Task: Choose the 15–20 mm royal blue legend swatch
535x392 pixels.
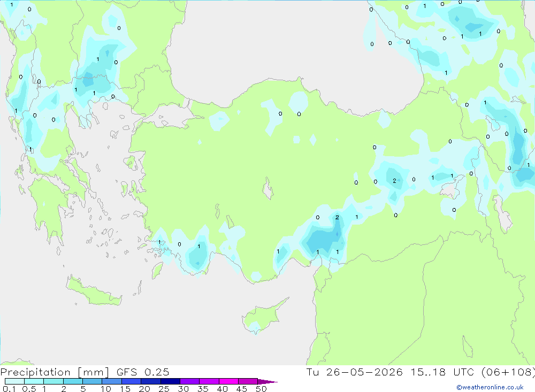Action: pyautogui.click(x=131, y=381)
